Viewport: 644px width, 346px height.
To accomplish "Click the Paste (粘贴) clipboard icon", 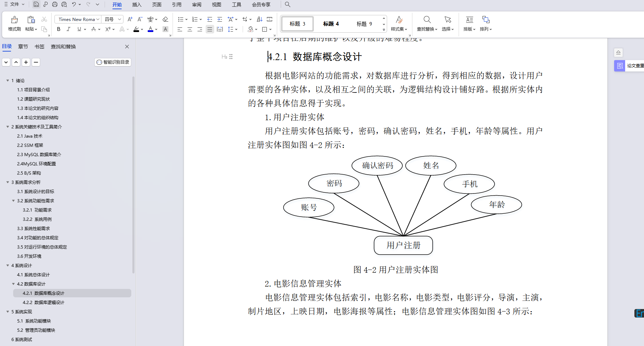I will [x=31, y=20].
